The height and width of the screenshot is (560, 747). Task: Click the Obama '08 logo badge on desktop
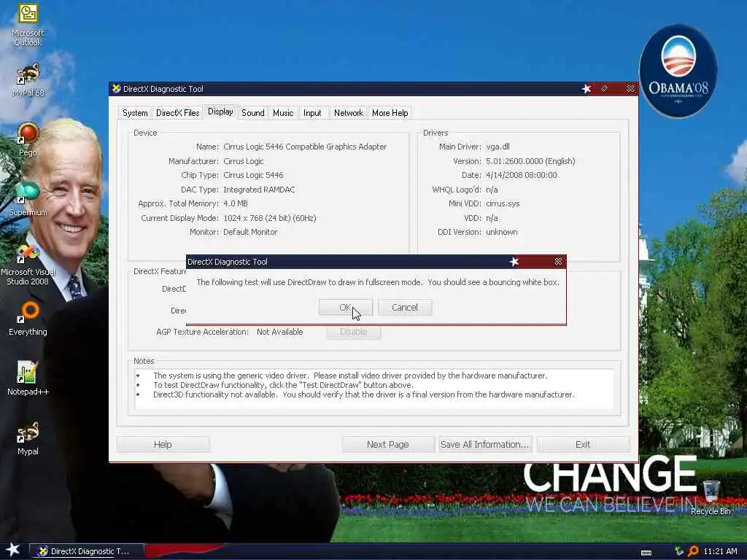678,71
